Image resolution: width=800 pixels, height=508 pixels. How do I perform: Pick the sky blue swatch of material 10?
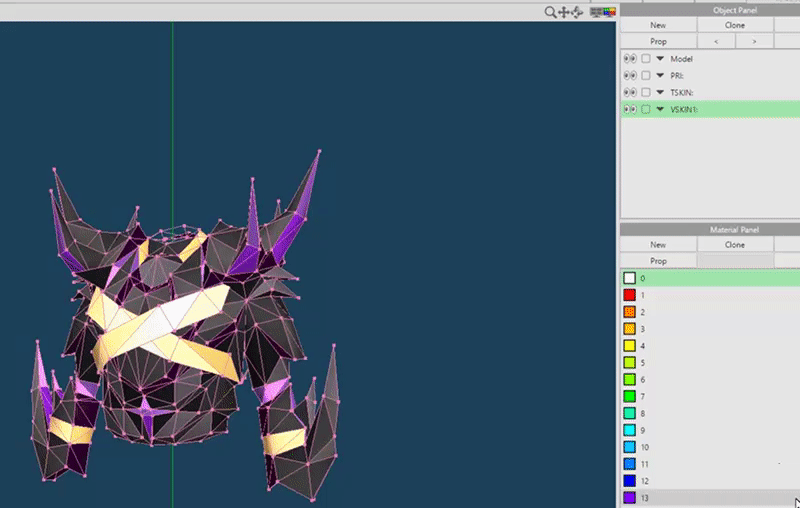pyautogui.click(x=630, y=447)
